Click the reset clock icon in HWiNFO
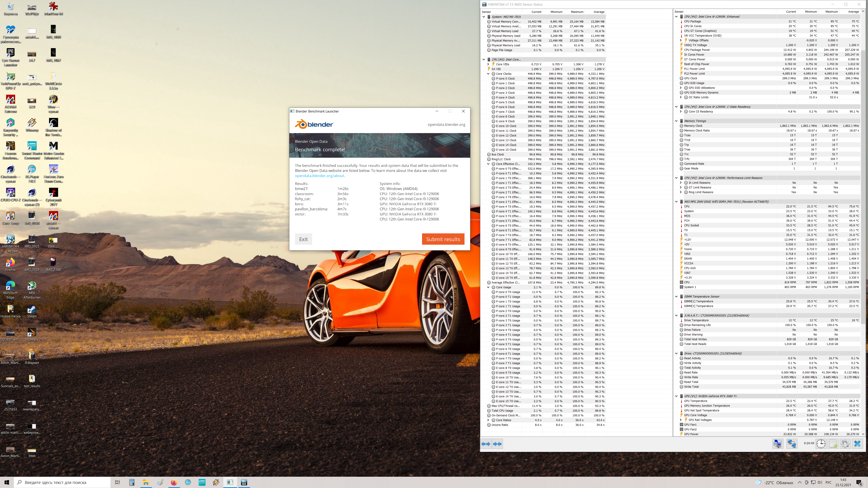The height and width of the screenshot is (488, 868). pos(821,444)
